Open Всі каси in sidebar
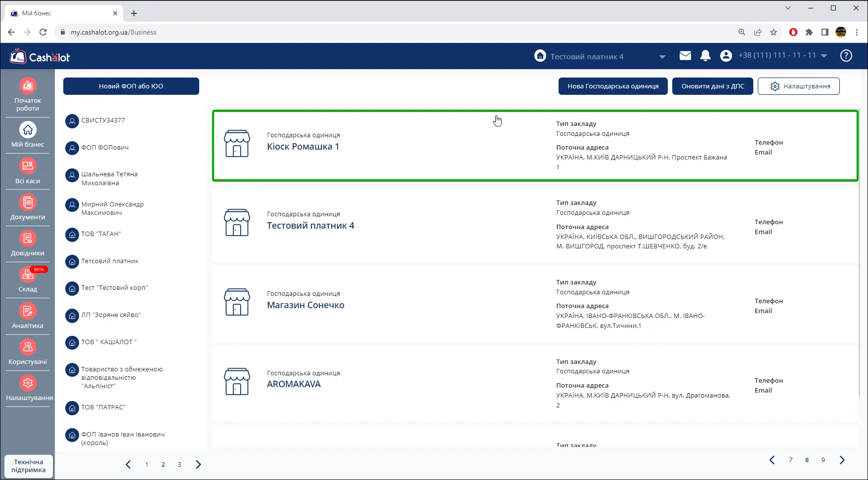Viewport: 868px width, 480px height. pyautogui.click(x=28, y=166)
